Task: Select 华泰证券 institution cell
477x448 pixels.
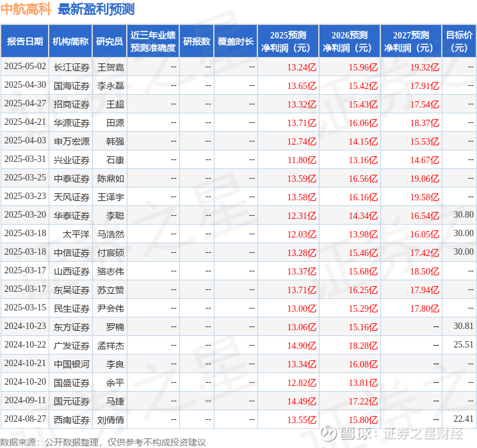Action: pos(72,216)
